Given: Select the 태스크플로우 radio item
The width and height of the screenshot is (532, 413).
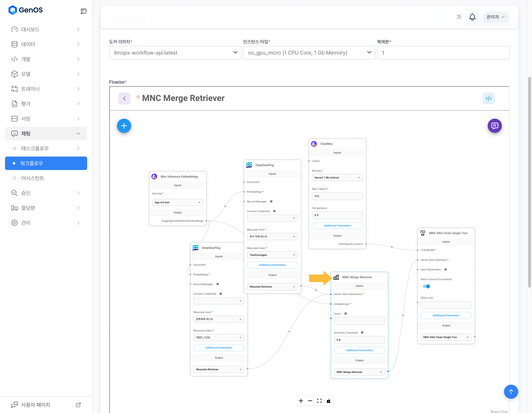Looking at the screenshot, I should click(35, 148).
